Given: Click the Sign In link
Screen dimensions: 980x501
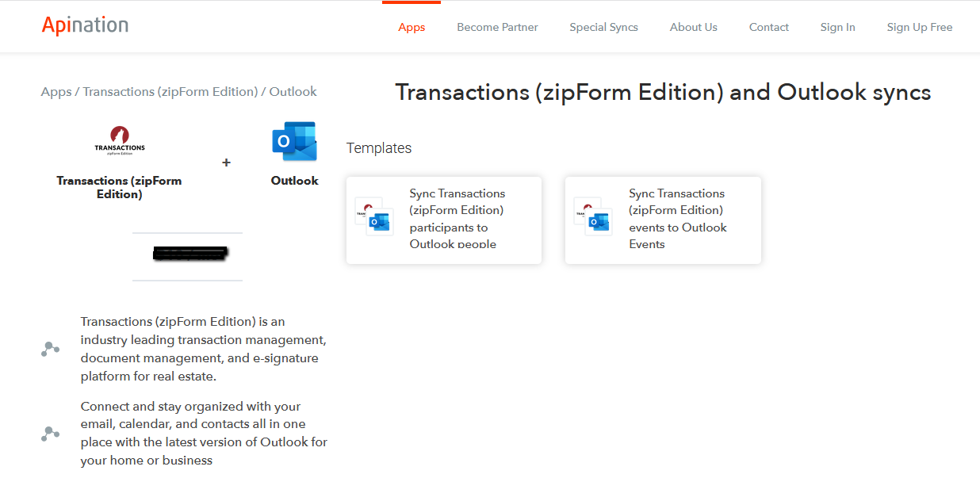Looking at the screenshot, I should [x=837, y=27].
